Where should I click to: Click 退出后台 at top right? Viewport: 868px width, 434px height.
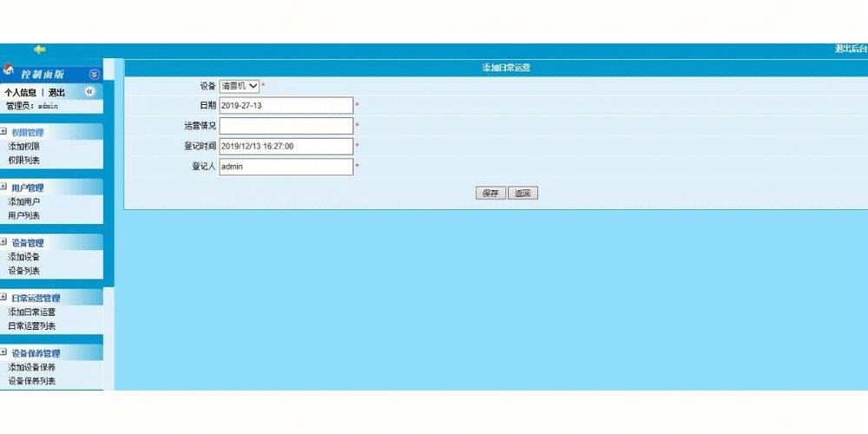(x=851, y=49)
